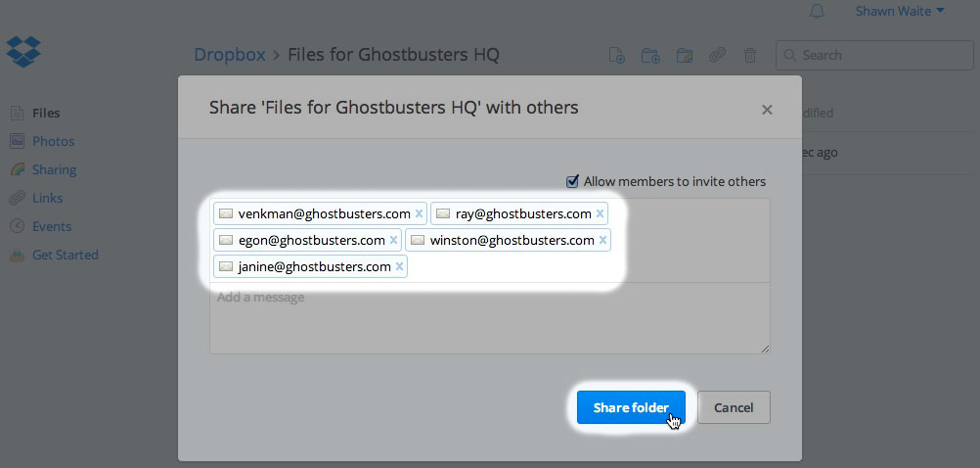
Task: Remove venkman@ghostbusters.com recipient
Action: pos(419,214)
